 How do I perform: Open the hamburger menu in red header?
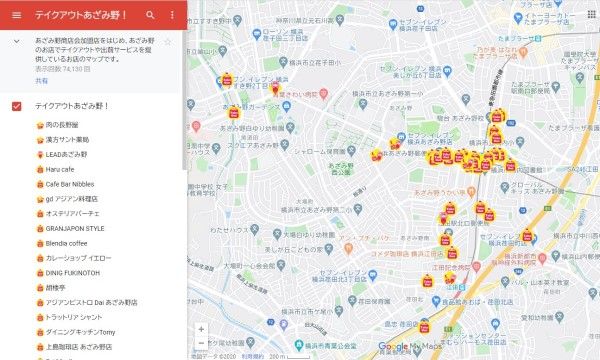(16, 15)
